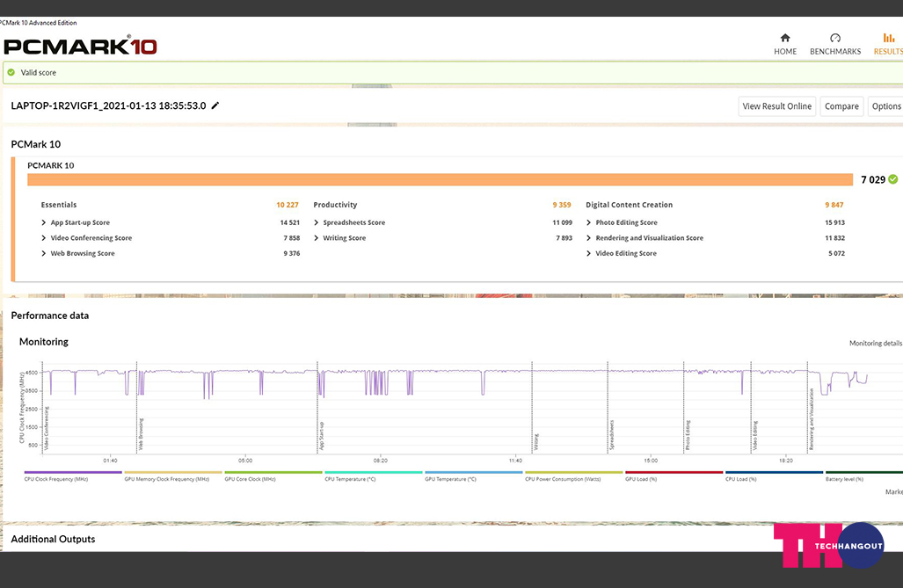The height and width of the screenshot is (588, 903).
Task: Toggle CPU Temperature legend series
Action: [374, 476]
